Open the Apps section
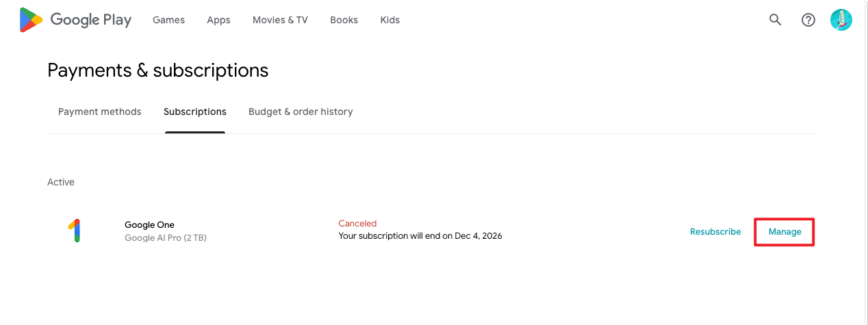This screenshot has width=868, height=325. [218, 20]
